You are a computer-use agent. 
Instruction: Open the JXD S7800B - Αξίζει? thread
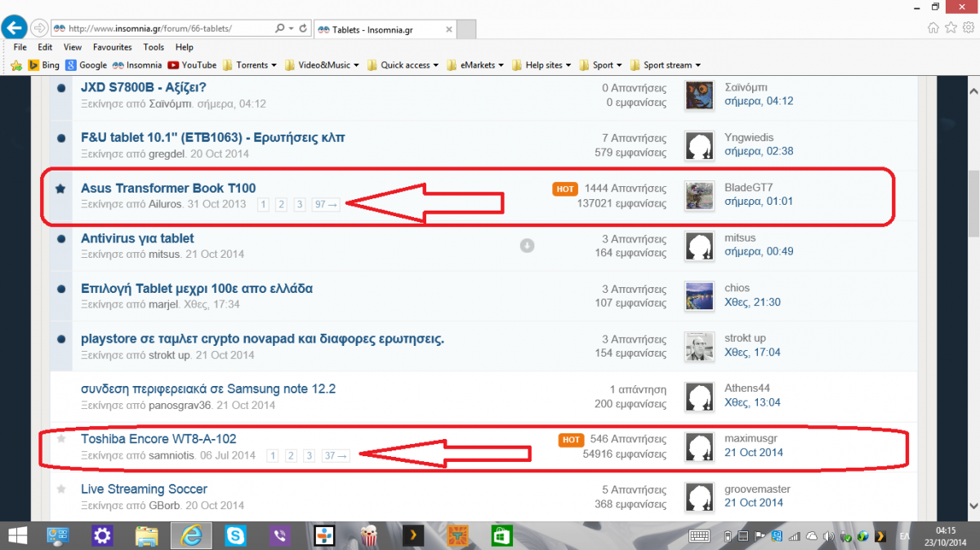click(143, 87)
